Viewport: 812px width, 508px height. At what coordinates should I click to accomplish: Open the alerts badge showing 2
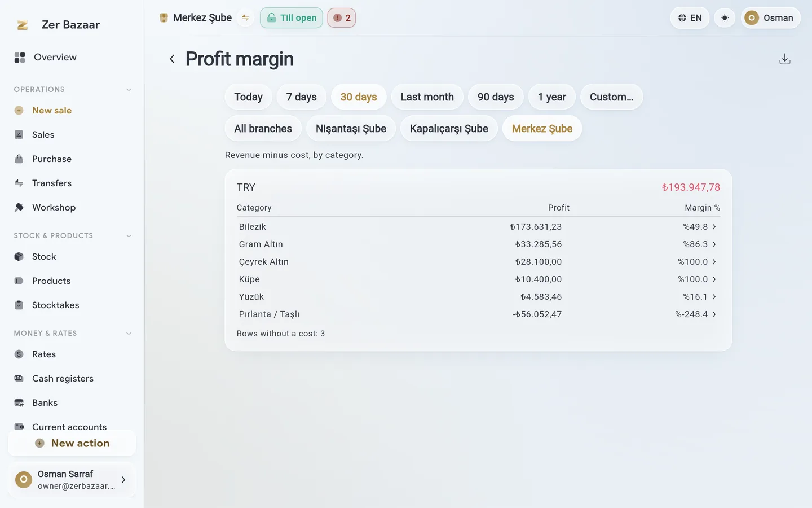point(342,18)
